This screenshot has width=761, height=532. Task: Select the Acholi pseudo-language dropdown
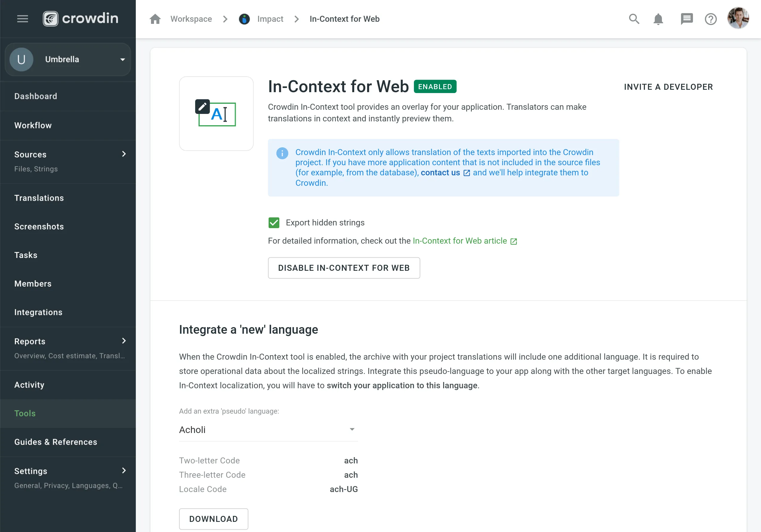[x=268, y=430]
